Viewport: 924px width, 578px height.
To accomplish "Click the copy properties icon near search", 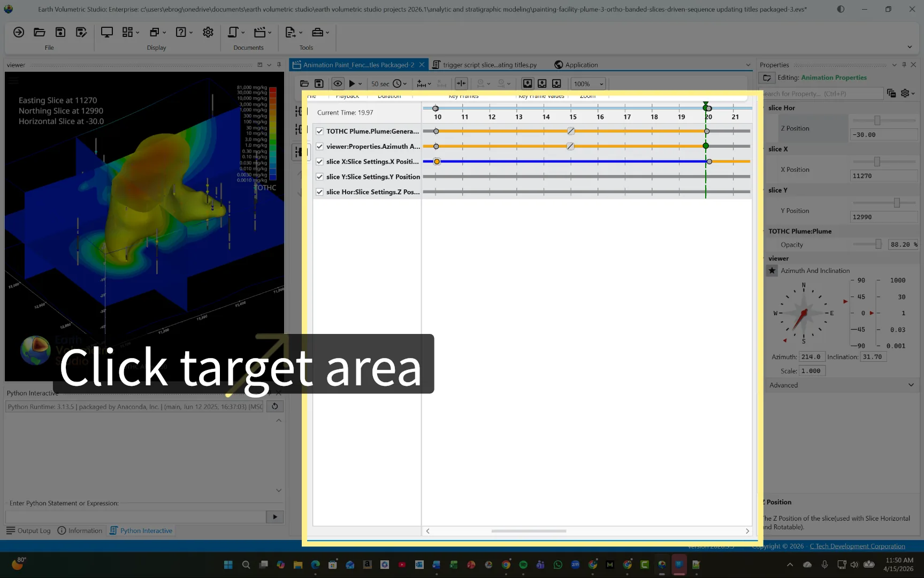I will (x=891, y=93).
